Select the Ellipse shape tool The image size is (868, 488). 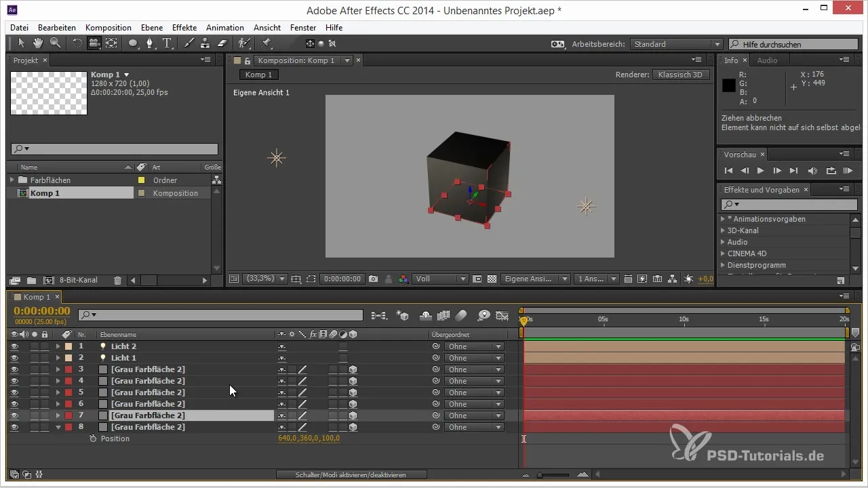(x=134, y=43)
